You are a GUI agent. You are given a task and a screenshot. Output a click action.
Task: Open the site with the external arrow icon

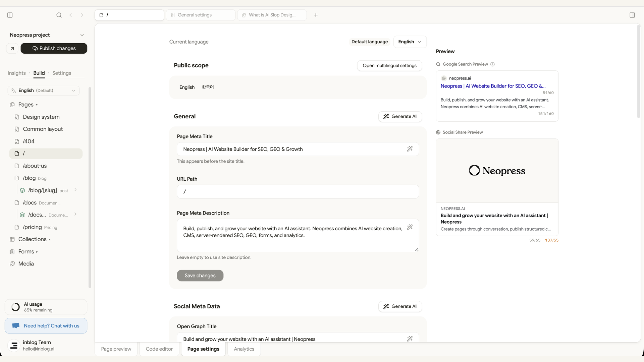click(x=12, y=48)
